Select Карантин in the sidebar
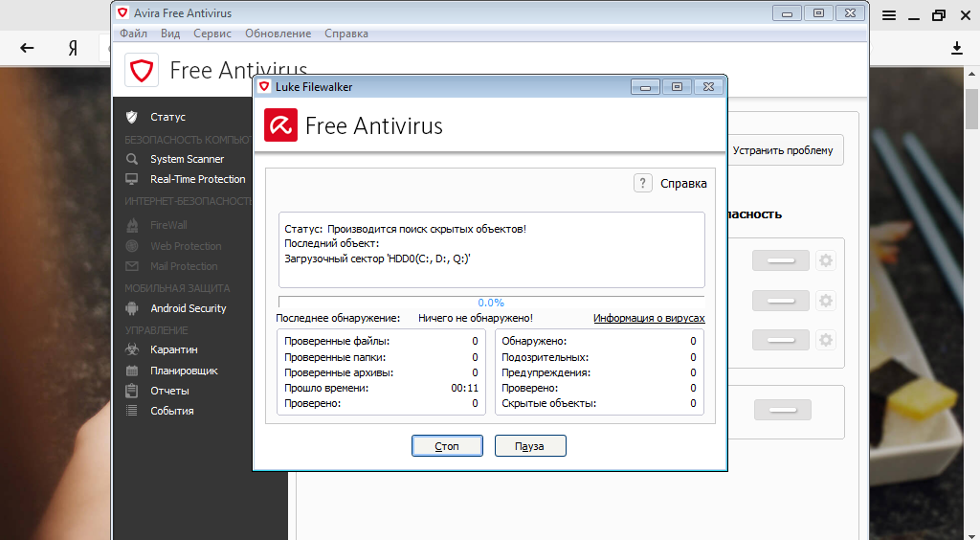Screen dimensions: 980x540 174,349
